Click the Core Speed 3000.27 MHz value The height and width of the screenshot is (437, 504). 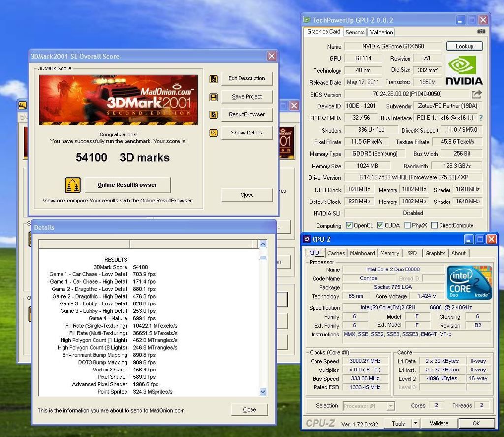pyautogui.click(x=365, y=361)
